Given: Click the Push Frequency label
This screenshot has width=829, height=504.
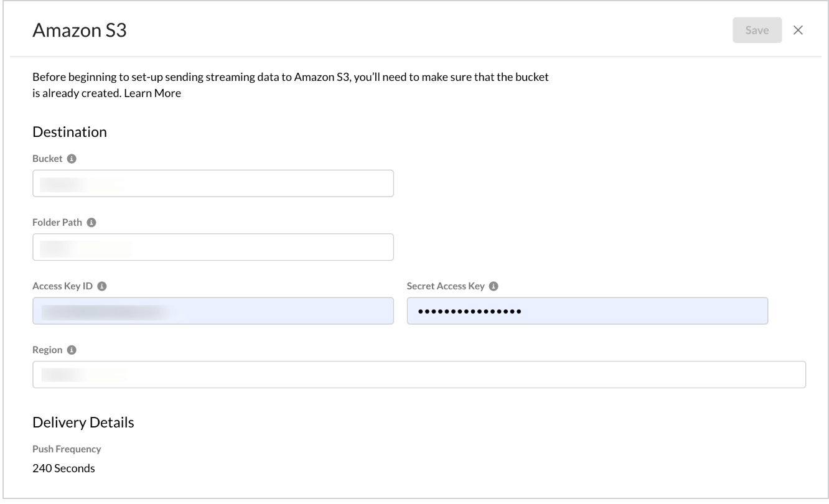Looking at the screenshot, I should [x=67, y=449].
